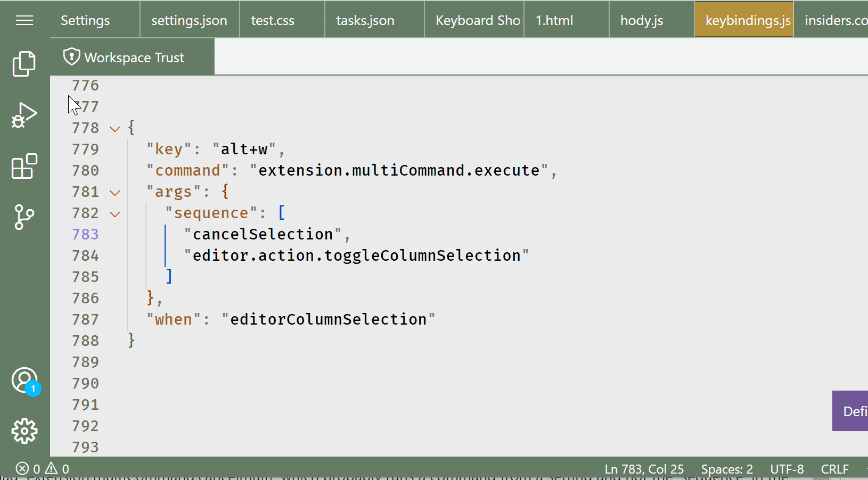The image size is (868, 480).
Task: Click the Accounts profile icon
Action: (x=24, y=380)
